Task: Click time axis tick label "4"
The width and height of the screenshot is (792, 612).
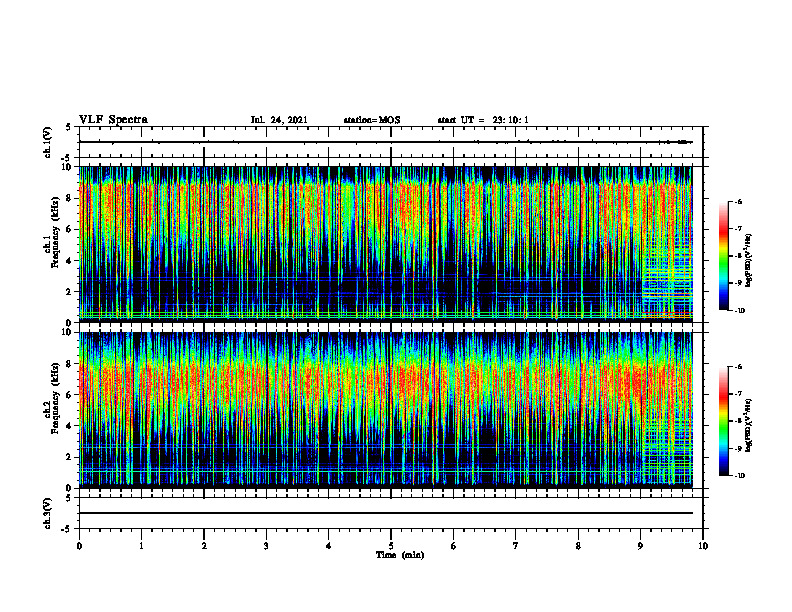Action: (x=329, y=546)
